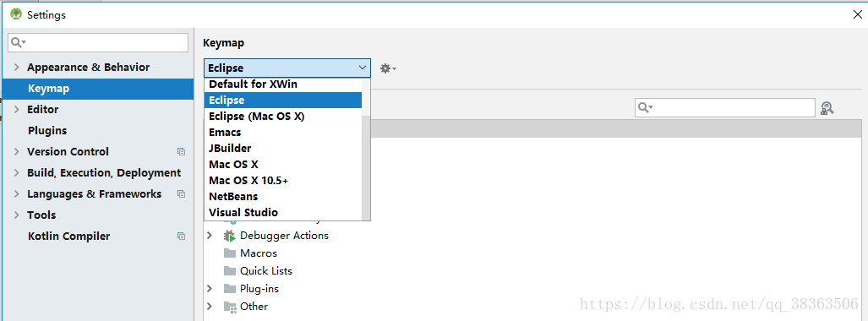The height and width of the screenshot is (321, 868).
Task: Select Debugger Actions in keymap tree
Action: pyautogui.click(x=285, y=236)
